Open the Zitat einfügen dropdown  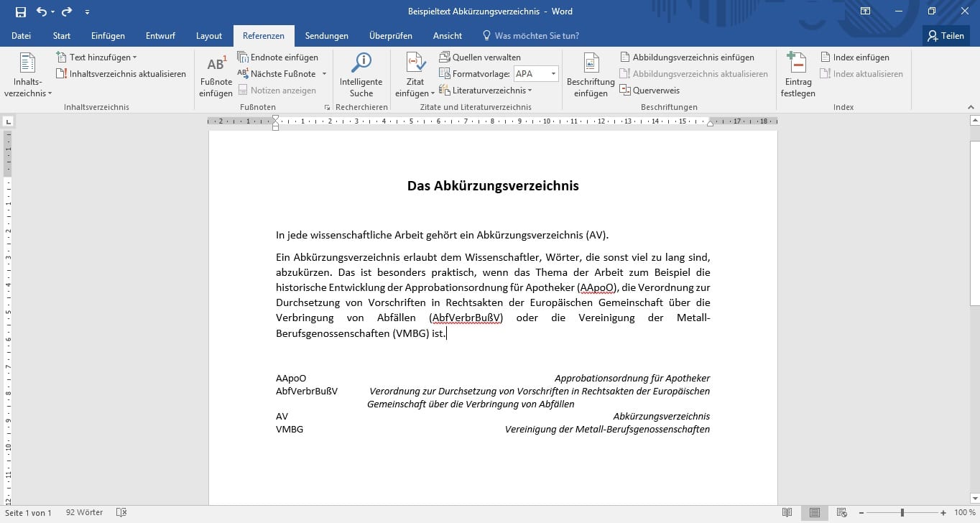point(415,75)
